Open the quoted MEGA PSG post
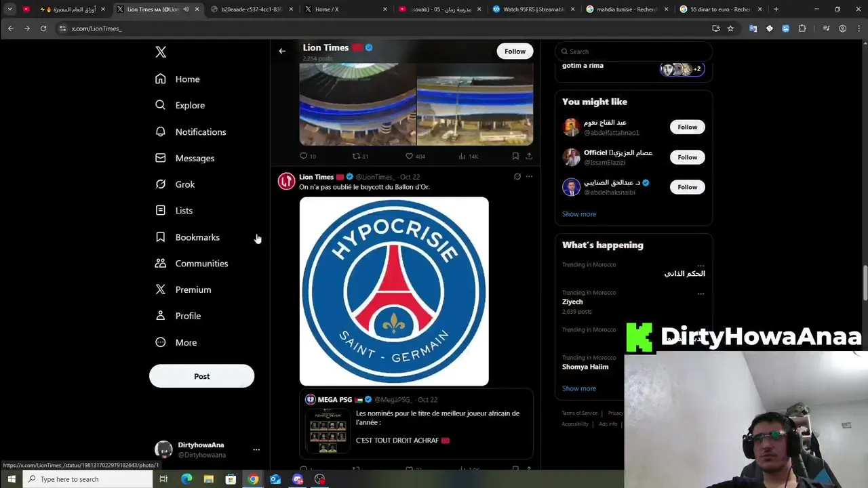The height and width of the screenshot is (488, 868). click(416, 425)
